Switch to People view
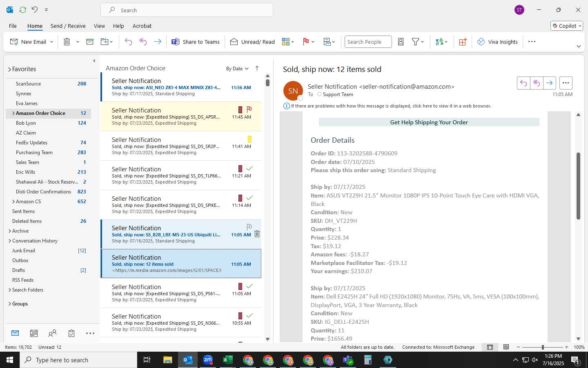This screenshot has height=368, width=588. coord(52,334)
